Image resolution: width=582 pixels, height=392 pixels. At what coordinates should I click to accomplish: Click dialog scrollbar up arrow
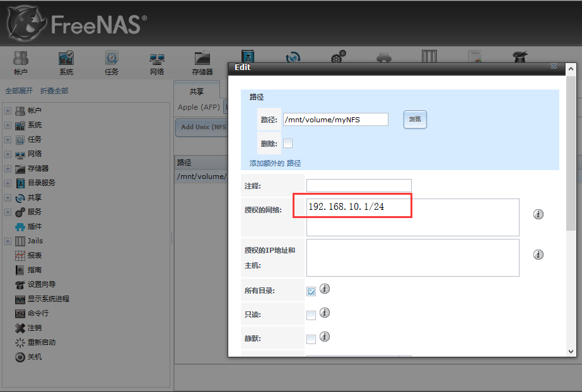(571, 69)
